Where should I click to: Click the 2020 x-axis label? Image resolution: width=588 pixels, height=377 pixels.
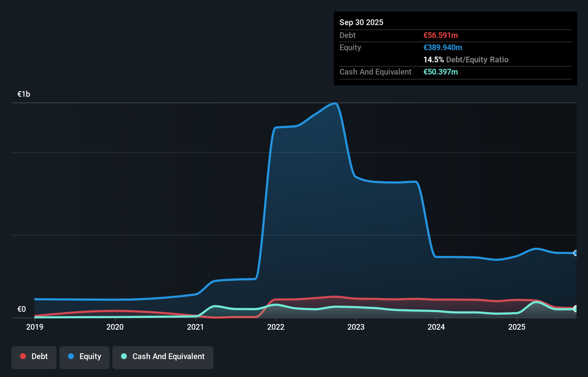[115, 327]
